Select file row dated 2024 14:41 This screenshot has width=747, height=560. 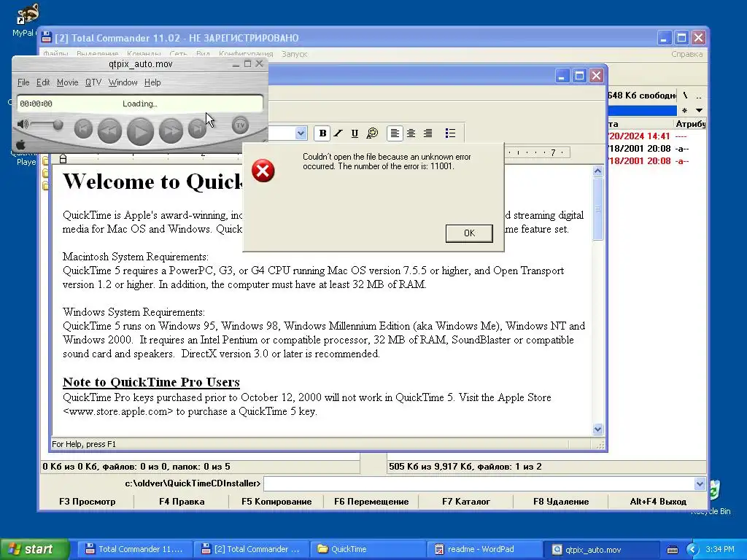[657, 136]
